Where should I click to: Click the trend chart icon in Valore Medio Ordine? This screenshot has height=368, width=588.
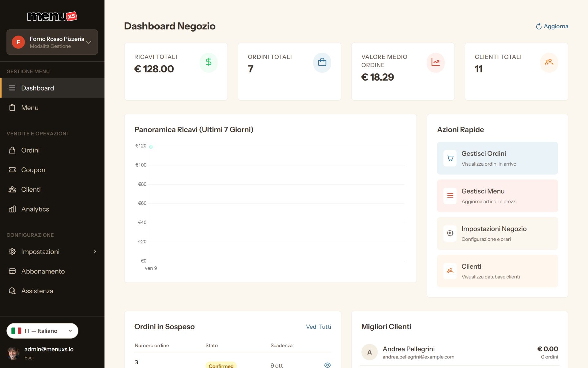click(435, 62)
